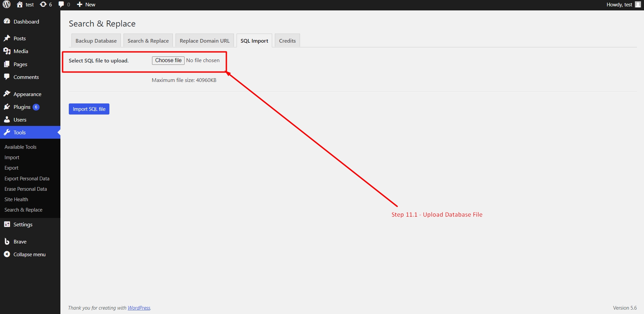Open Available Tools submenu item

tap(20, 147)
